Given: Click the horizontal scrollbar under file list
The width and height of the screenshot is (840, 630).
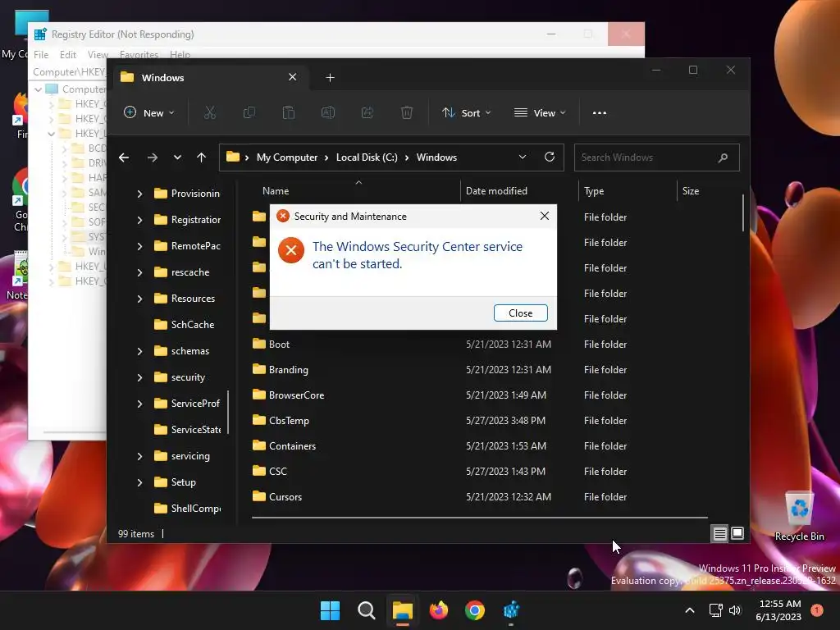Looking at the screenshot, I should point(479,518).
